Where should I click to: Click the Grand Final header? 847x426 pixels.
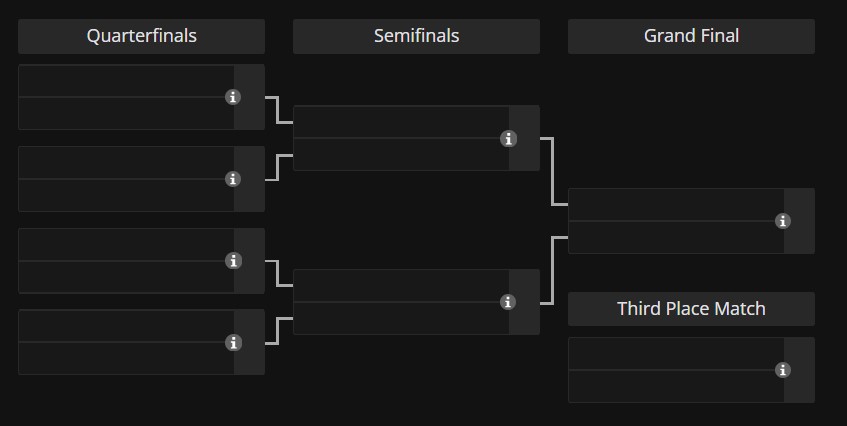(691, 36)
